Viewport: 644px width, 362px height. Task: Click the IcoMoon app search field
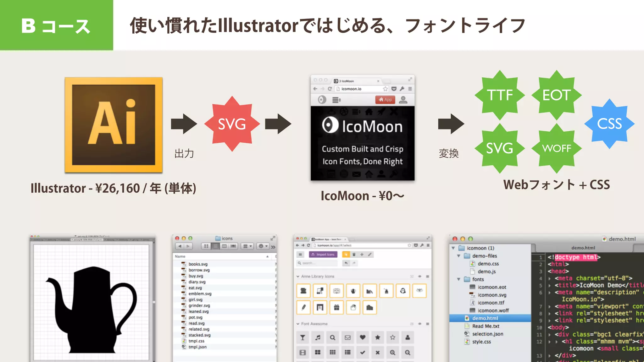(318, 263)
